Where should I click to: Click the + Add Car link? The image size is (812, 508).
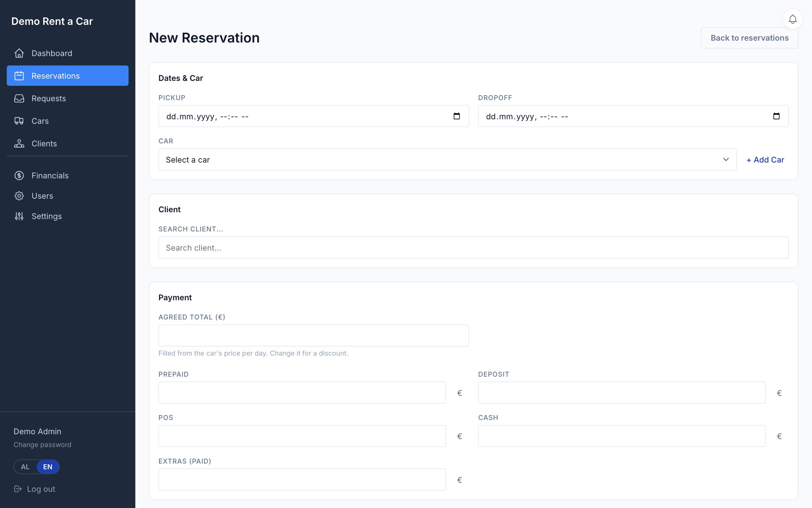(765, 160)
